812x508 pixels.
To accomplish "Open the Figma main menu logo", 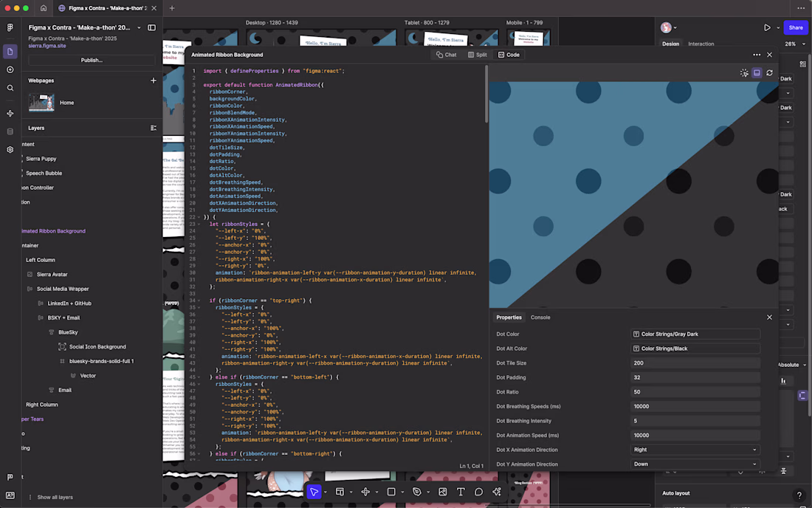I will coord(10,27).
